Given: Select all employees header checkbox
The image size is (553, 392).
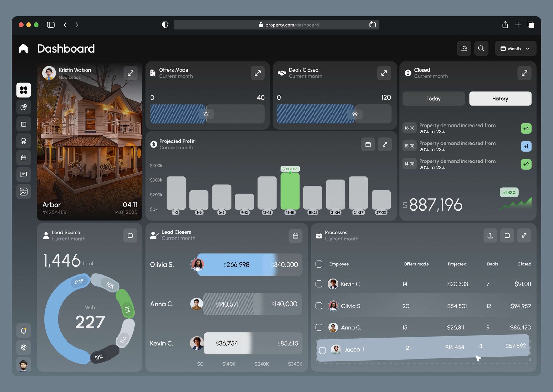Looking at the screenshot, I should coord(319,264).
